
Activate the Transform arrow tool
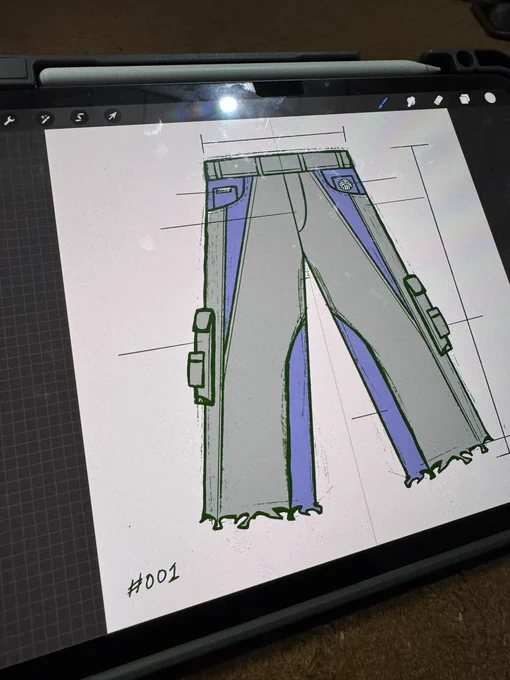(x=112, y=116)
